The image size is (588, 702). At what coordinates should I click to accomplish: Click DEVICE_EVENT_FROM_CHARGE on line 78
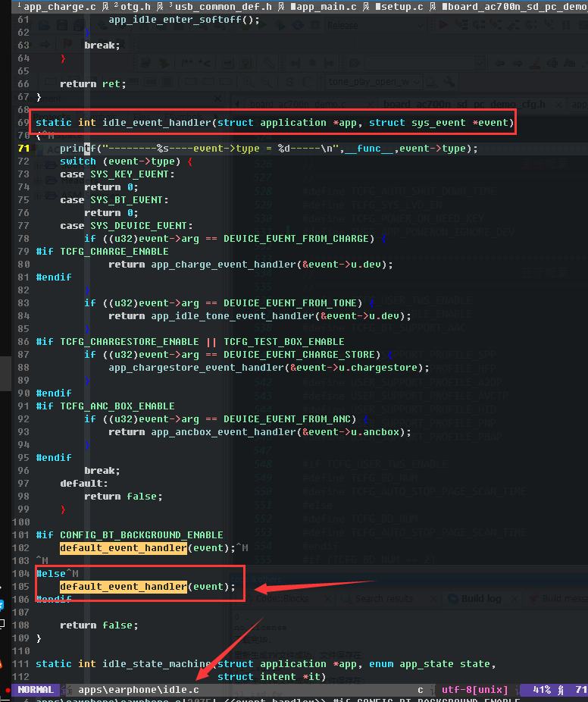point(296,239)
